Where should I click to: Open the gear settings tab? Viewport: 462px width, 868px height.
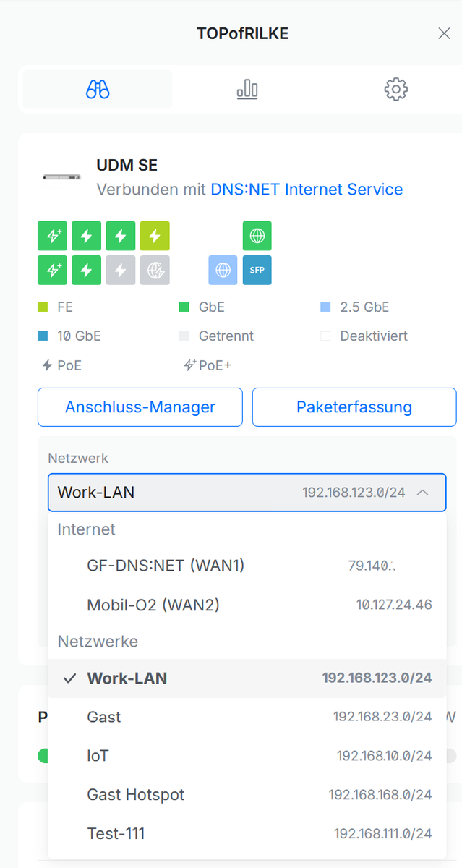pyautogui.click(x=396, y=90)
